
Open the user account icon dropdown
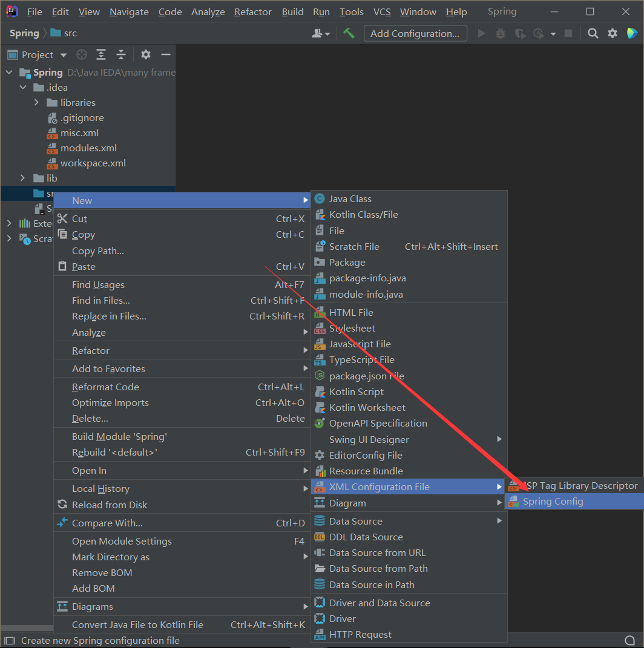(321, 33)
